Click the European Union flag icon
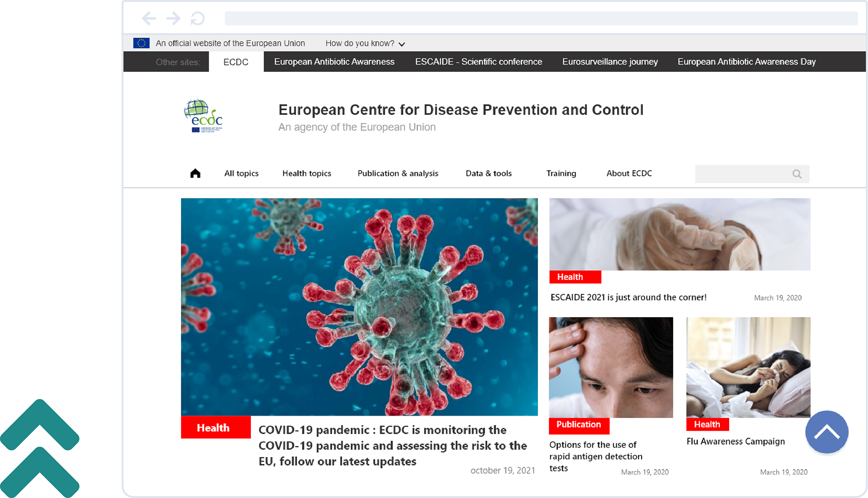 click(141, 43)
